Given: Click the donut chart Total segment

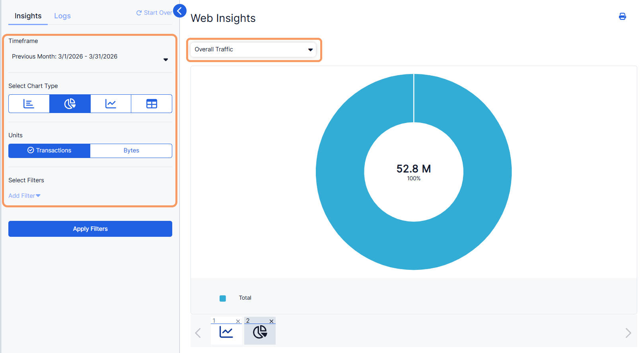Looking at the screenshot, I should pyautogui.click(x=414, y=247).
